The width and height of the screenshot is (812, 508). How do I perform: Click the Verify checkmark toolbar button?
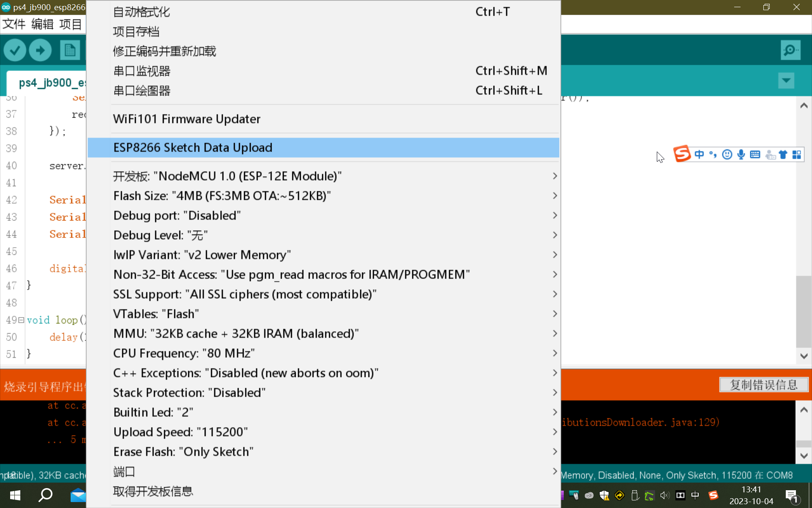pyautogui.click(x=15, y=50)
